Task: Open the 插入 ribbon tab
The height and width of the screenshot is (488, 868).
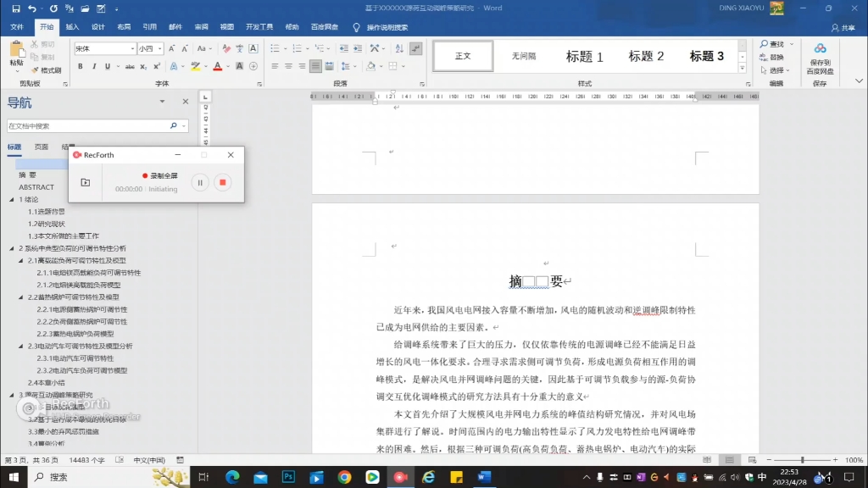Action: click(x=72, y=27)
